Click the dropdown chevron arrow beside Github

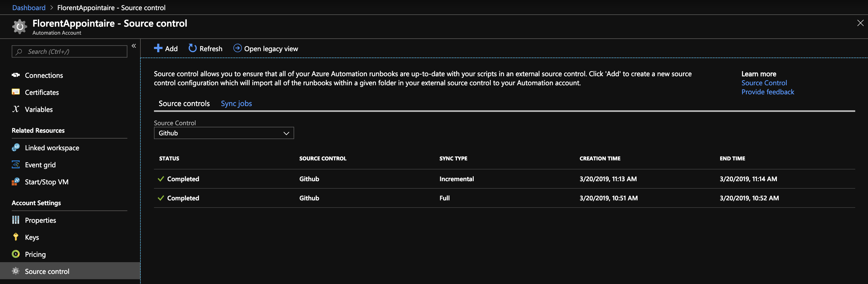(286, 133)
